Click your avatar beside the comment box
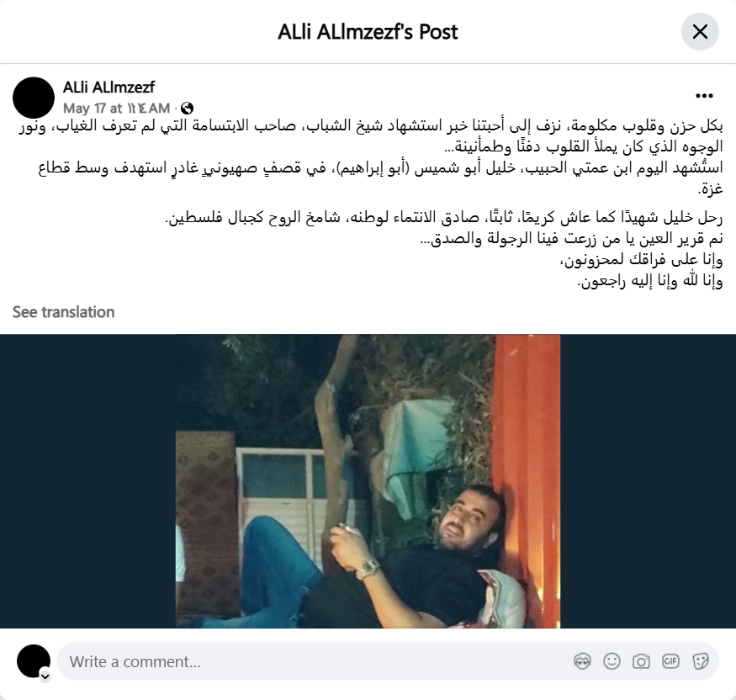 pos(34,661)
